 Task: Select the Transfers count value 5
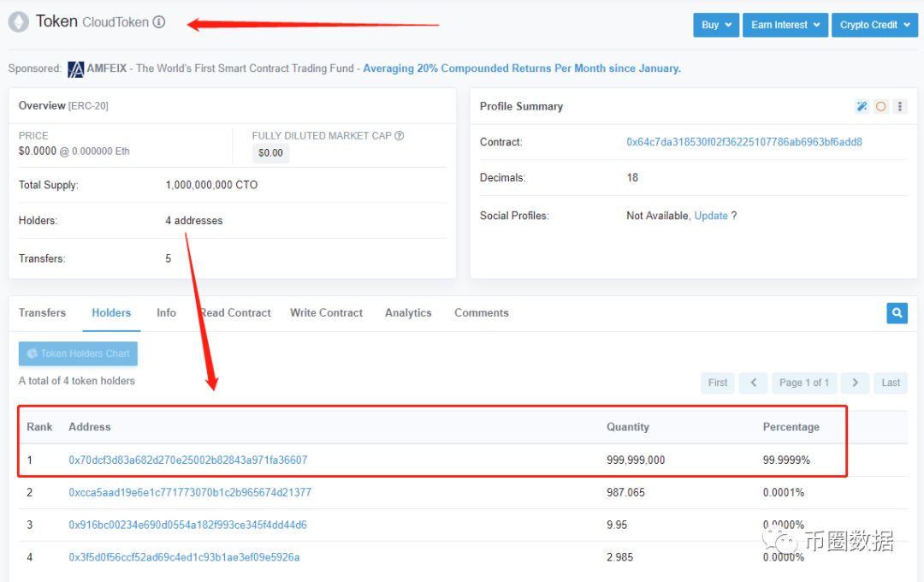pyautogui.click(x=168, y=258)
